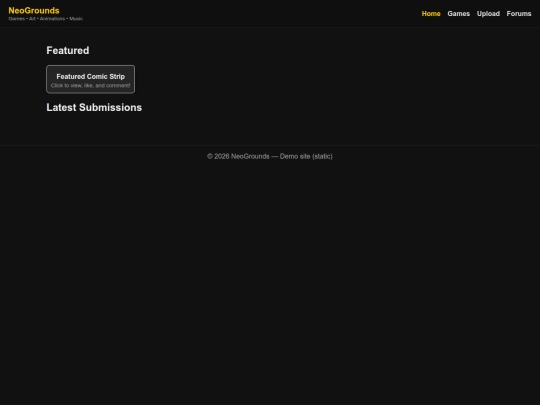Image resolution: width=540 pixels, height=405 pixels.
Task: Open the Games nav item
Action: pos(458,14)
